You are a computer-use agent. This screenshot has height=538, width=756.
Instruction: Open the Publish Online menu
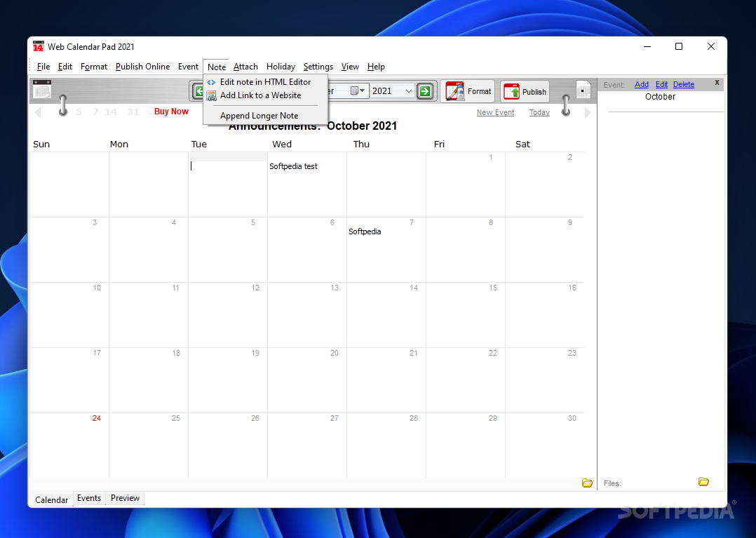(x=142, y=67)
